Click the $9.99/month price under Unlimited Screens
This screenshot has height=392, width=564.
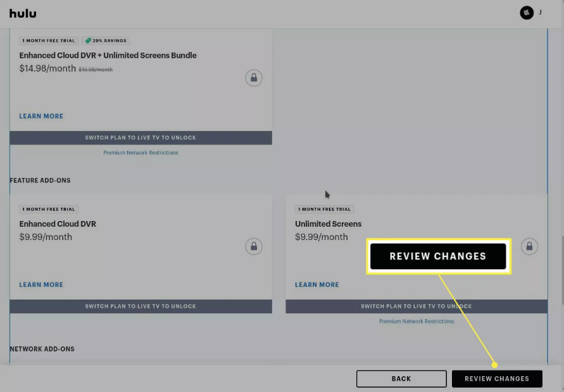(322, 237)
